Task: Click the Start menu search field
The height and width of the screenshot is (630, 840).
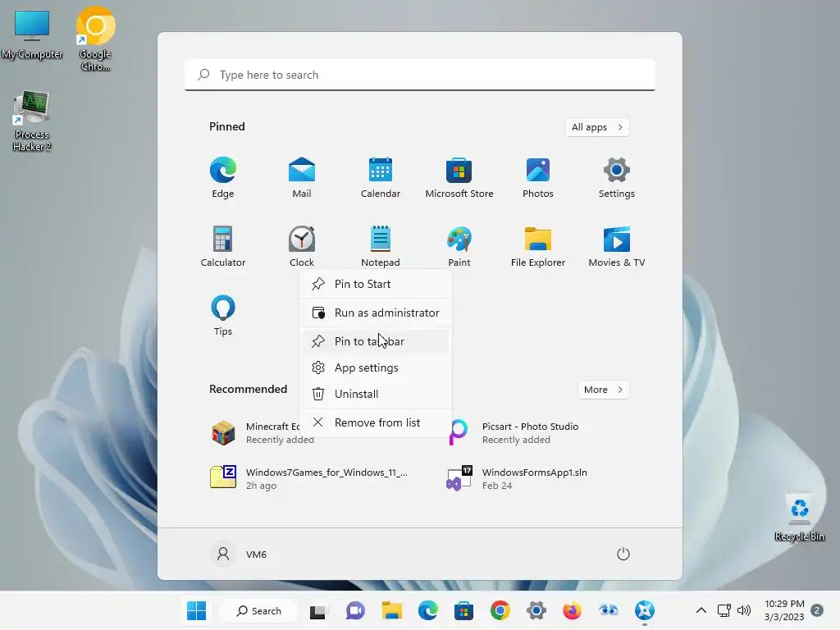Action: [x=420, y=75]
